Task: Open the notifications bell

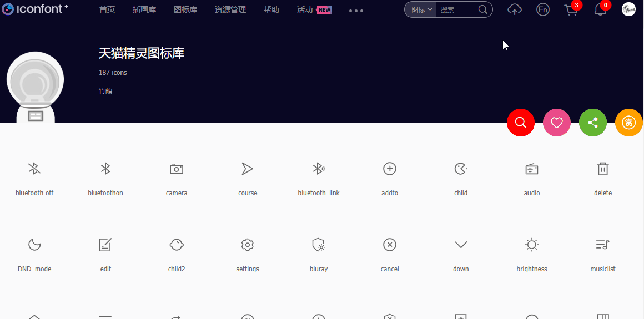Action: pos(601,9)
